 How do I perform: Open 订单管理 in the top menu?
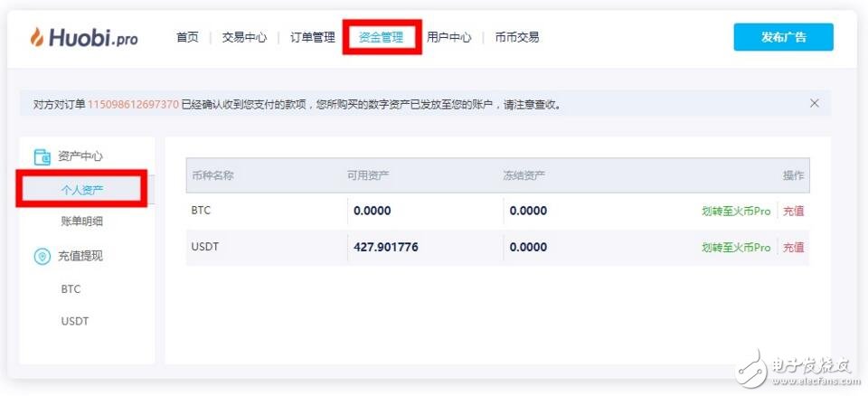tap(313, 37)
